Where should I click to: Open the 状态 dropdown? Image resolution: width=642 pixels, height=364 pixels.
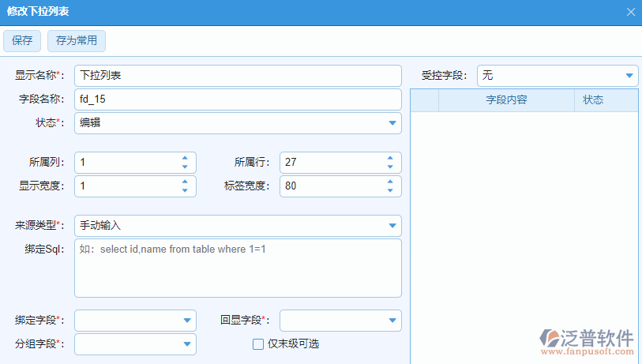pyautogui.click(x=392, y=123)
